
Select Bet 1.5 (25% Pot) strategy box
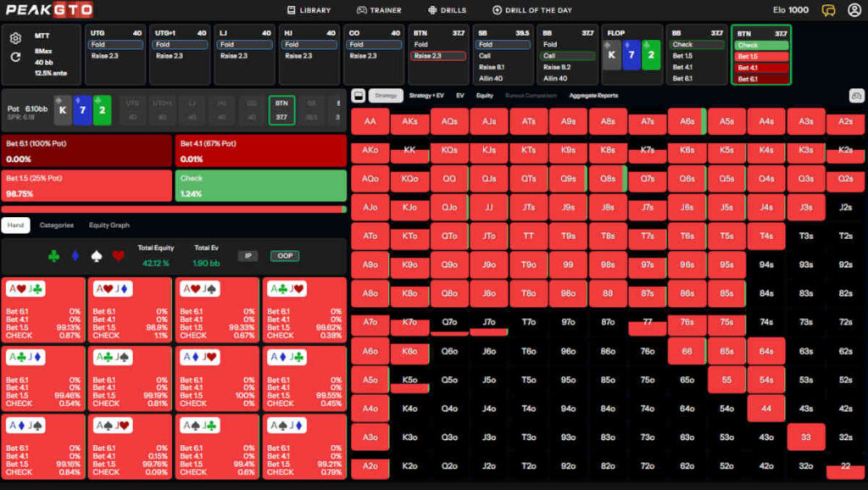86,186
